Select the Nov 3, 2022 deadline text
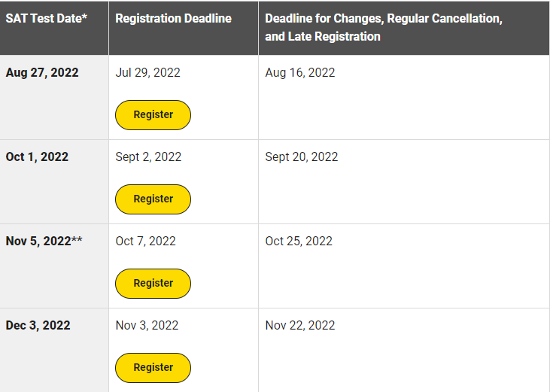 (147, 326)
